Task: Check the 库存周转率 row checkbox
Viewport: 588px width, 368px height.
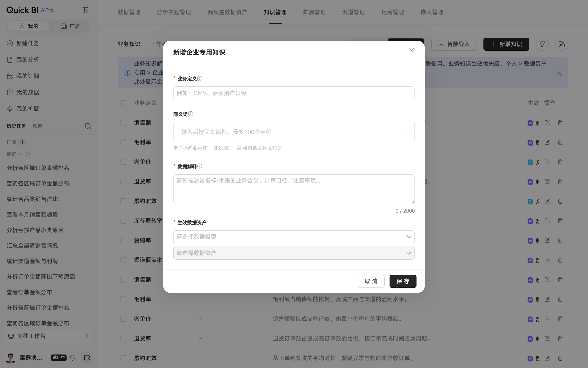Action: (124, 221)
